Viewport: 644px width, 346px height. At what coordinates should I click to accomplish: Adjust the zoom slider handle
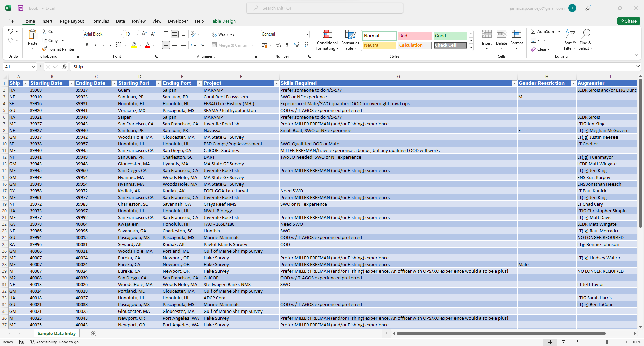607,342
